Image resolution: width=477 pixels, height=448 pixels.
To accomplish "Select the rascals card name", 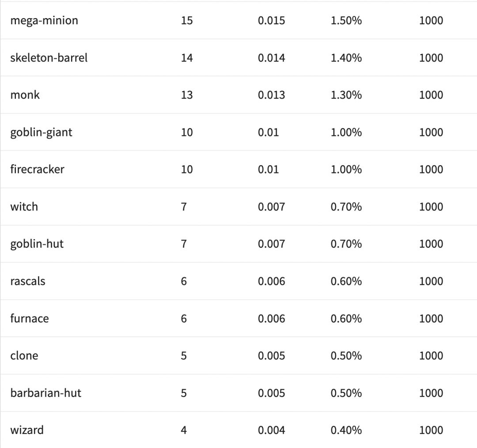I will [28, 281].
